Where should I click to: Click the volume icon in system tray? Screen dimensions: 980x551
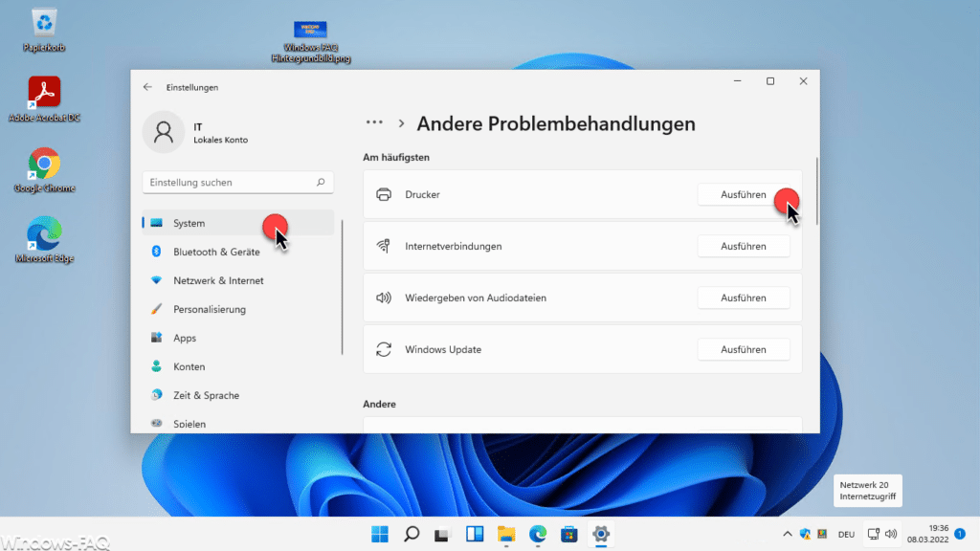(891, 534)
